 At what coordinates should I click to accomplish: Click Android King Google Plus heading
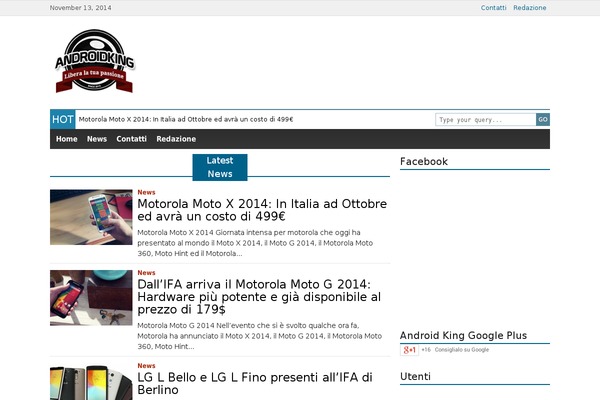pos(463,336)
